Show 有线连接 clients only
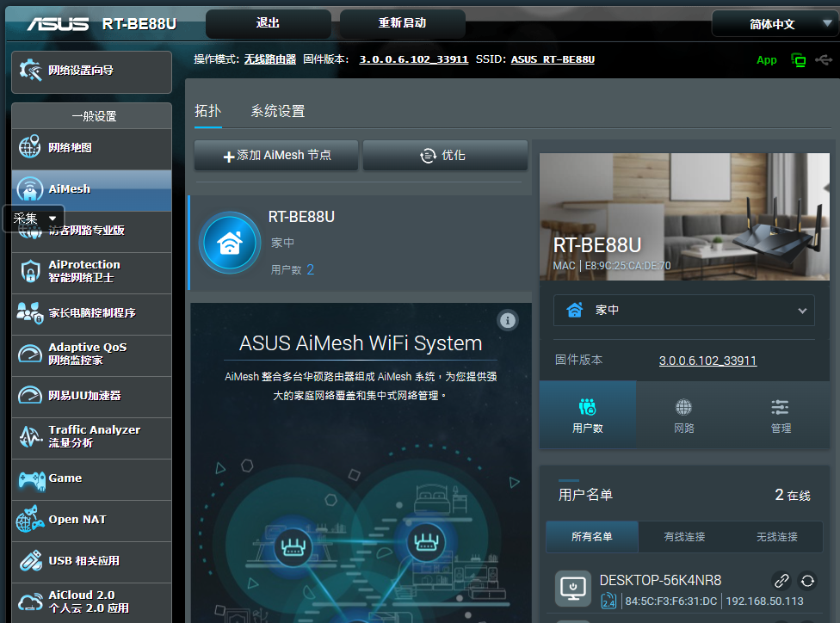Screen dimensions: 840x623 (x=684, y=536)
